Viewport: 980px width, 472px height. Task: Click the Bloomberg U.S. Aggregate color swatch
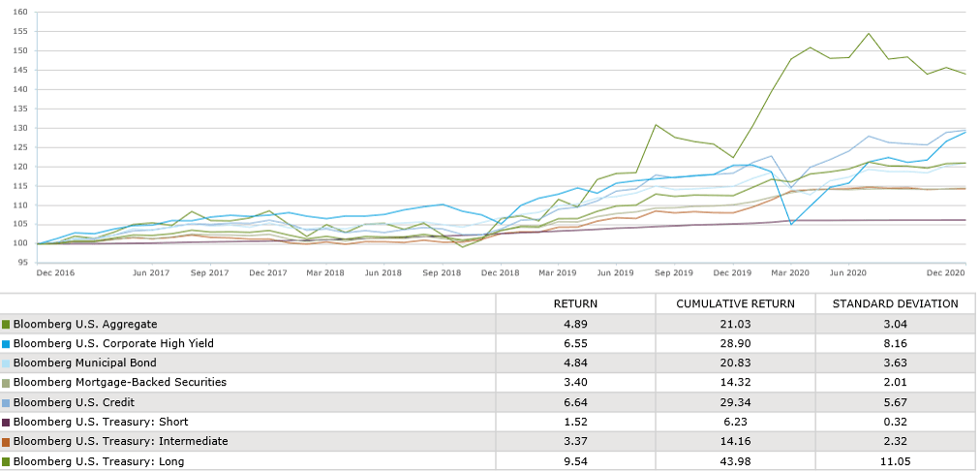click(6, 325)
